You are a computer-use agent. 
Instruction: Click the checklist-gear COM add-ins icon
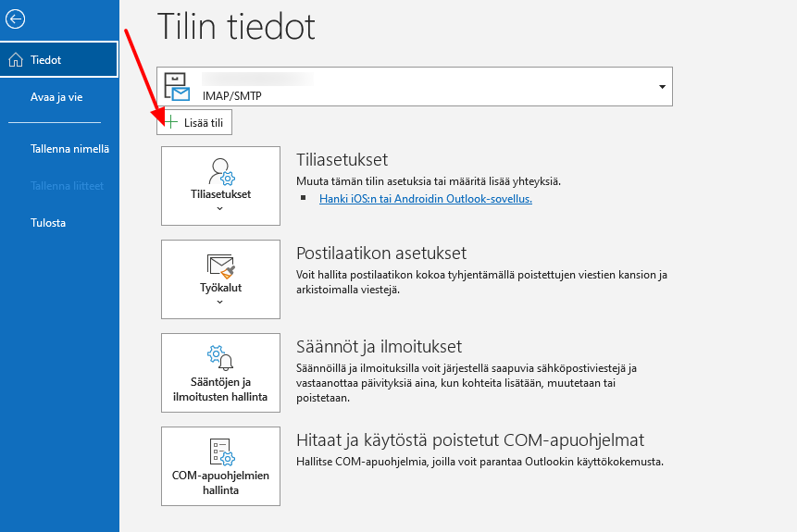[x=220, y=452]
